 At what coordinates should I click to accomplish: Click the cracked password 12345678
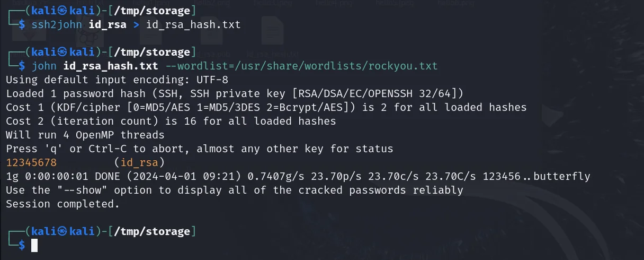pyautogui.click(x=31, y=162)
